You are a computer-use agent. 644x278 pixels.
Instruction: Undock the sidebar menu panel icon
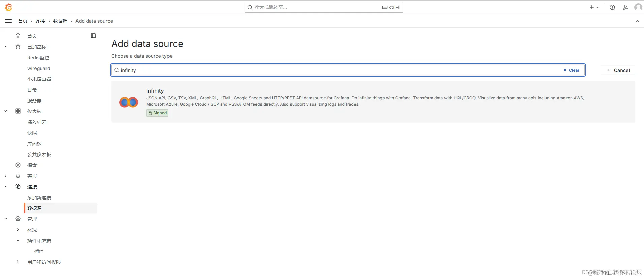(93, 36)
